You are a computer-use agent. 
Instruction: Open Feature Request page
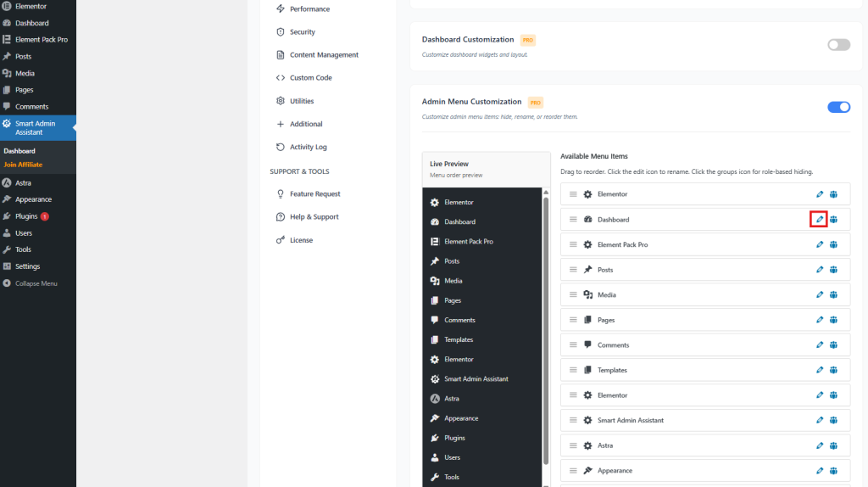click(x=309, y=194)
